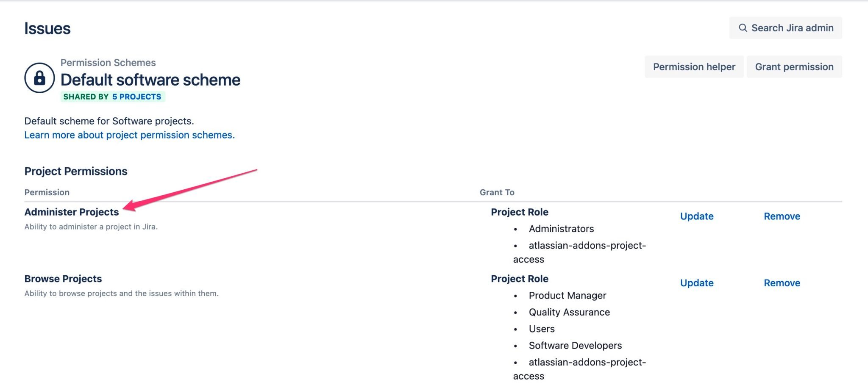Click the atlassian-addons-project-access role entry

[587, 245]
